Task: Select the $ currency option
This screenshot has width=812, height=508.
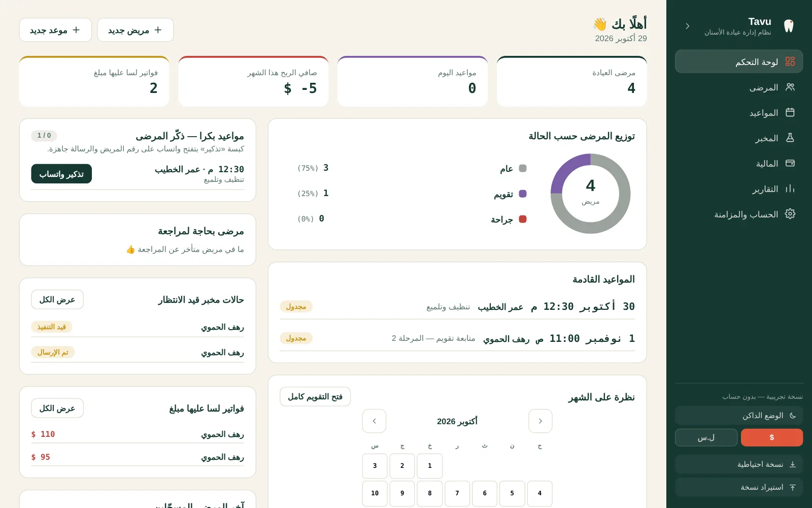Action: click(x=771, y=437)
